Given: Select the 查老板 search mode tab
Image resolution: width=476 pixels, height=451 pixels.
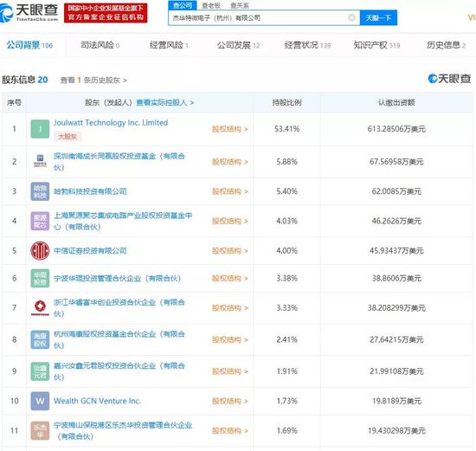Looking at the screenshot, I should (211, 5).
